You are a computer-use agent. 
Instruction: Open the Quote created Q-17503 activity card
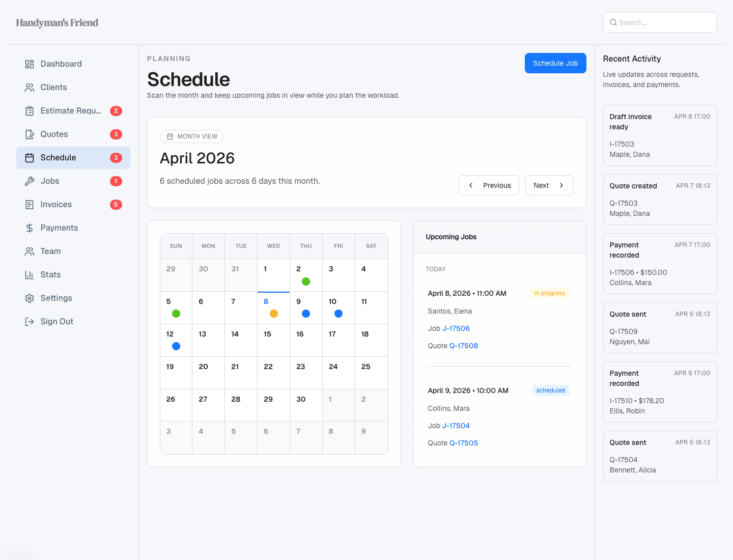pyautogui.click(x=660, y=200)
